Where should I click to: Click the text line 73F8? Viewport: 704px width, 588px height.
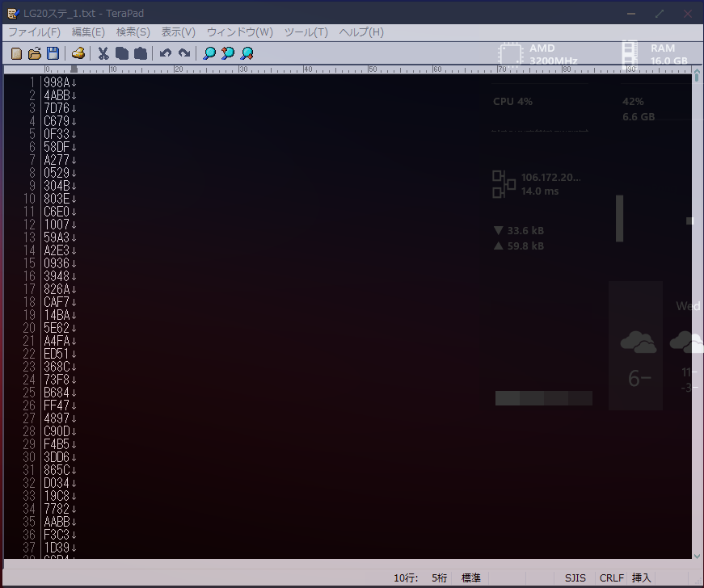pyautogui.click(x=57, y=380)
